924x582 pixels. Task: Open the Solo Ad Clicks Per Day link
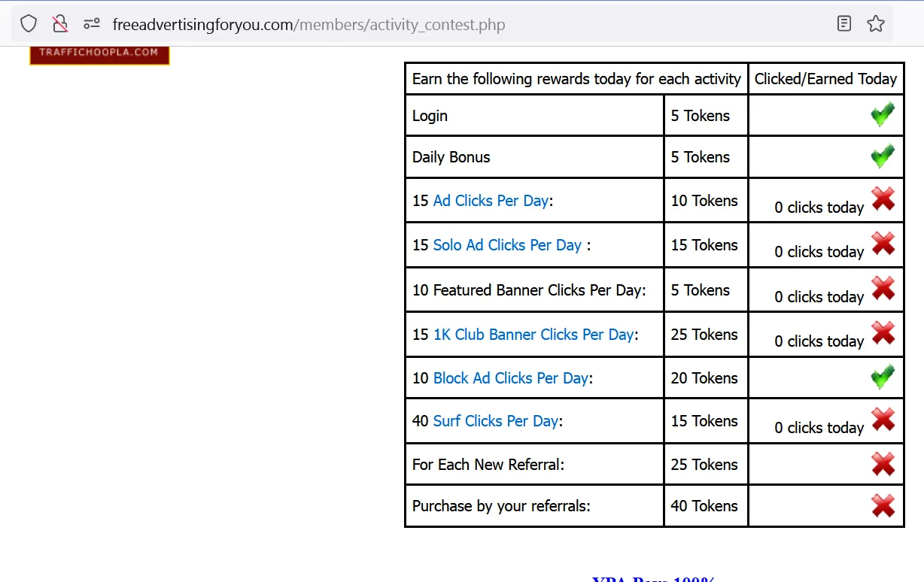[507, 245]
